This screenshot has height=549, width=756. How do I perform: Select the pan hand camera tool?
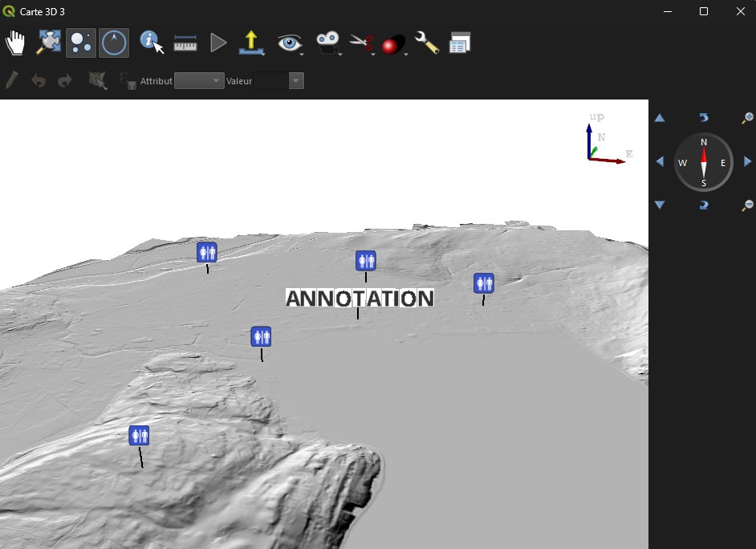pos(15,43)
